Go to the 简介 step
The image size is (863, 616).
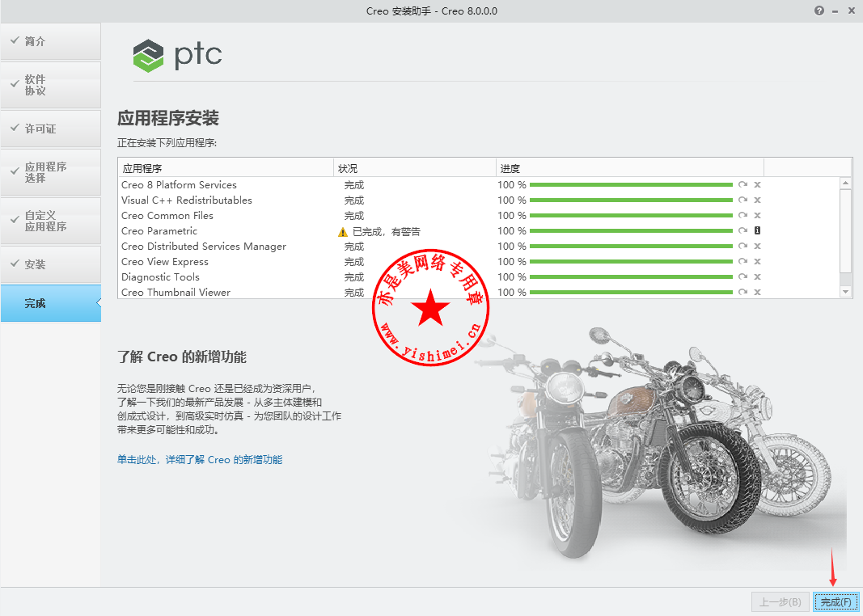[51, 41]
